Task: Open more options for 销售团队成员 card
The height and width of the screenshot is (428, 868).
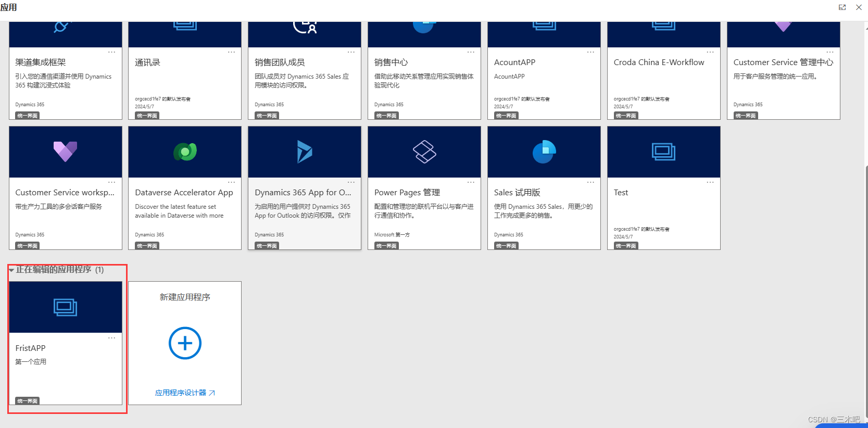Action: tap(351, 52)
